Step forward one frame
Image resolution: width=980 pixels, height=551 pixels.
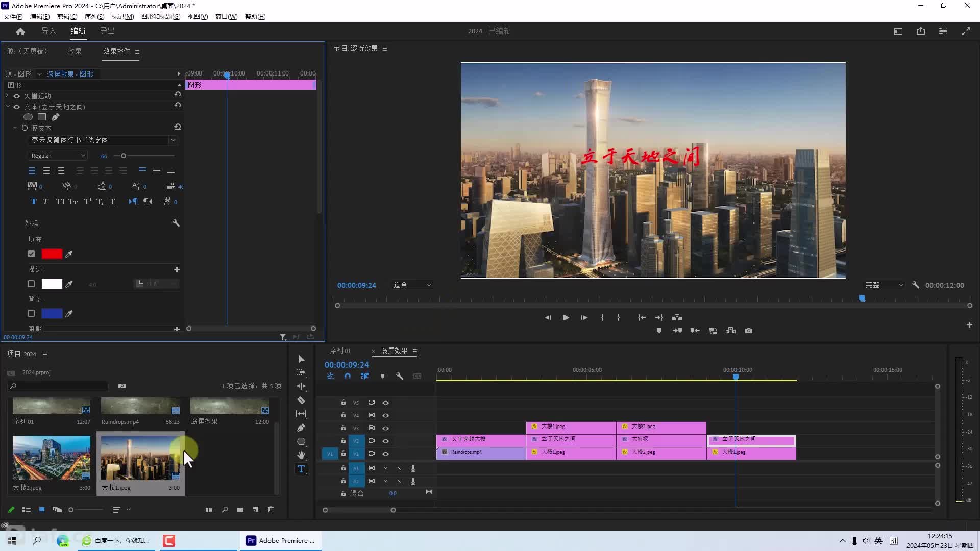[x=584, y=317]
